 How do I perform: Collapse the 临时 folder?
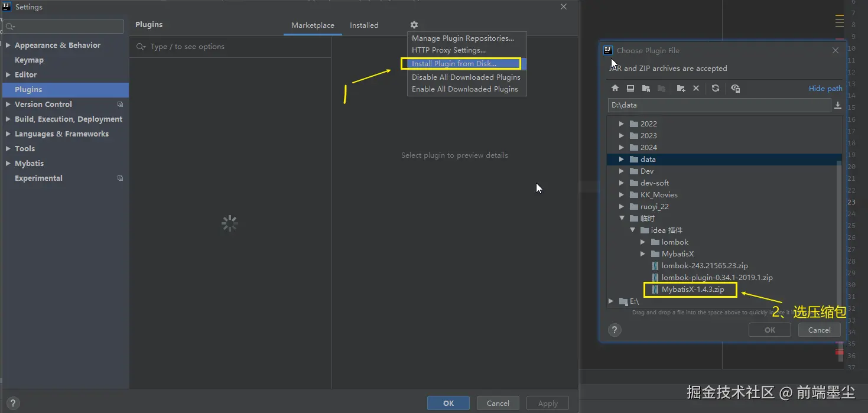click(x=621, y=219)
